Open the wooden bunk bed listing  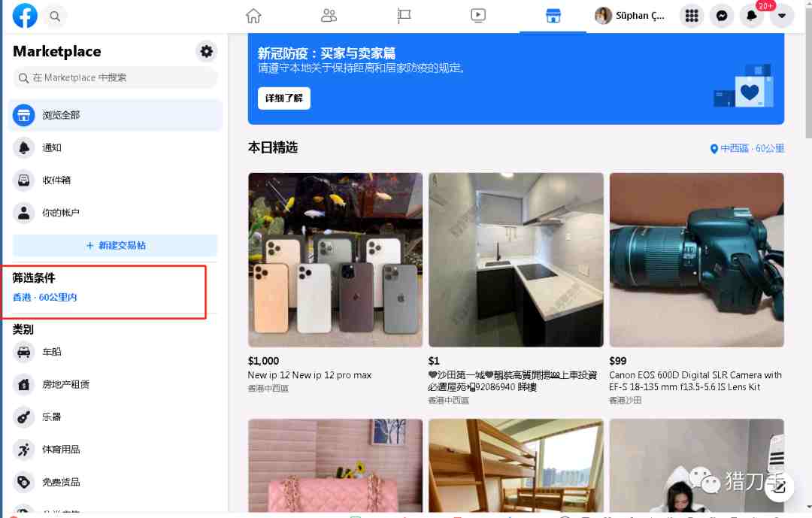tap(516, 465)
